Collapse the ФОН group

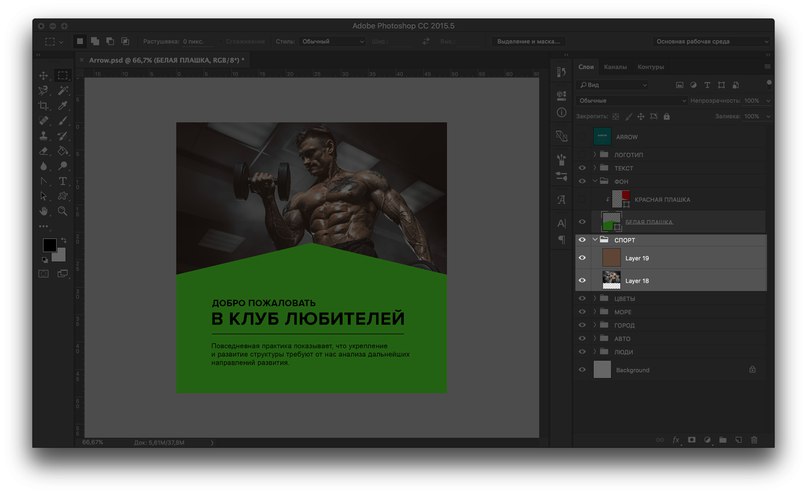click(x=594, y=182)
